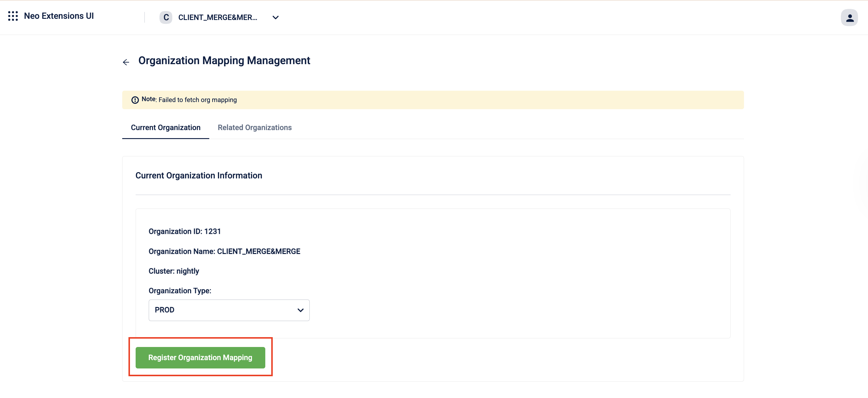Select the Current Organization tab
Screen dimensions: 868x398
[165, 127]
